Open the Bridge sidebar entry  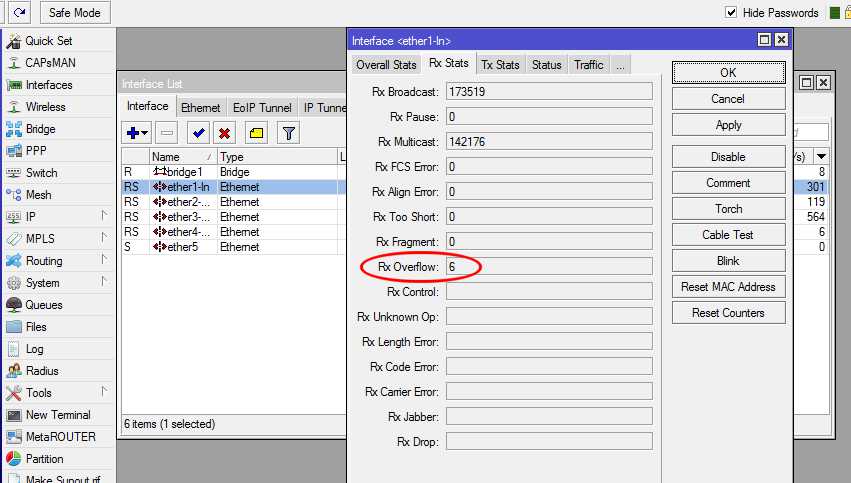[x=31, y=129]
